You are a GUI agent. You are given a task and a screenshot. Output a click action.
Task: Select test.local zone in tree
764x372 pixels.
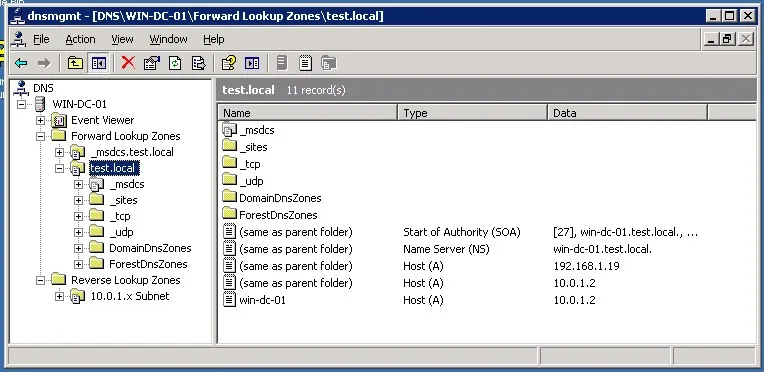(x=115, y=168)
